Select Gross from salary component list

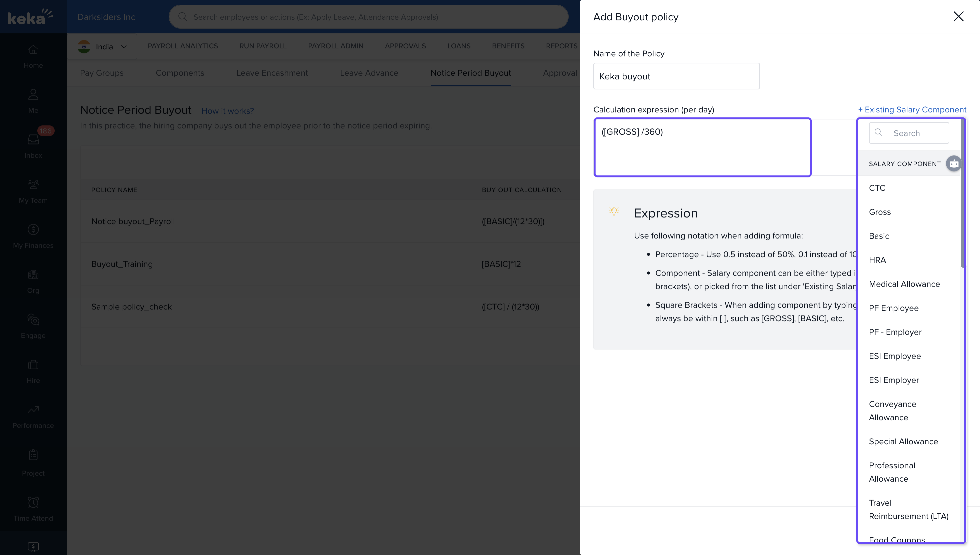click(x=879, y=212)
